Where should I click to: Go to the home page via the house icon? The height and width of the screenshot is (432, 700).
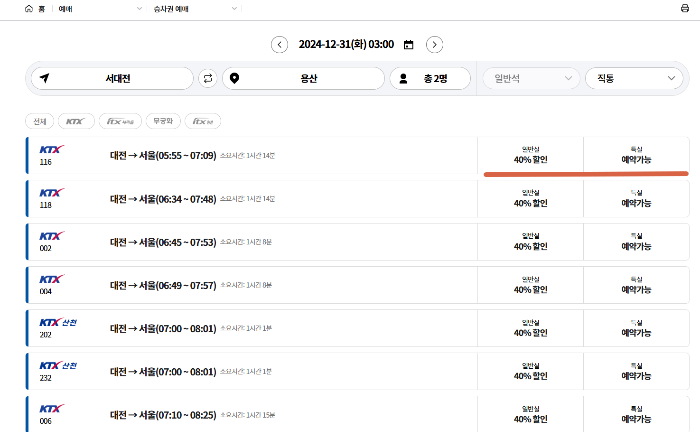point(29,8)
